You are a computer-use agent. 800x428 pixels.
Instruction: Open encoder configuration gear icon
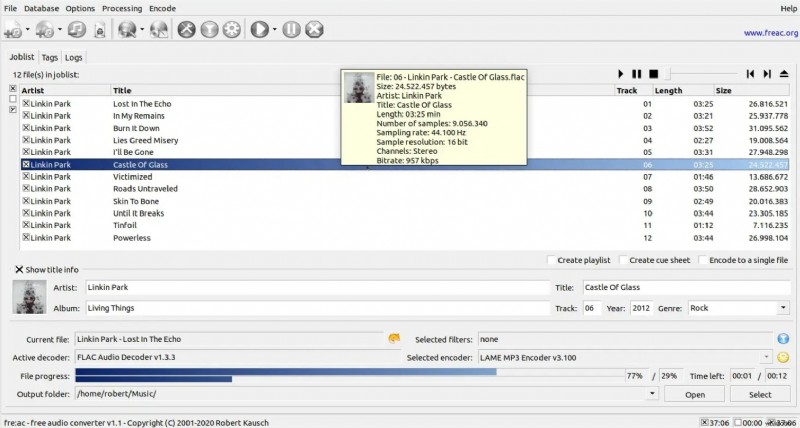[x=232, y=30]
